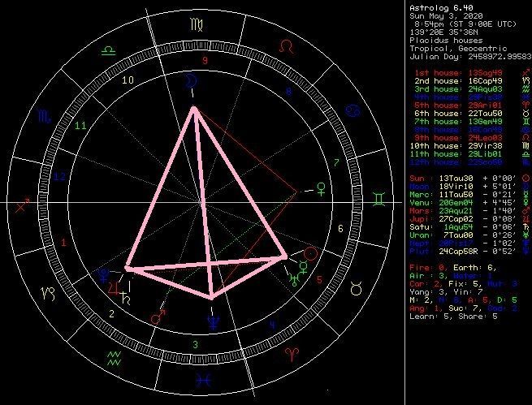Click the time '8:54pm (ST 9:00E UTC)'
This screenshot has height=405, width=532.
point(465,24)
